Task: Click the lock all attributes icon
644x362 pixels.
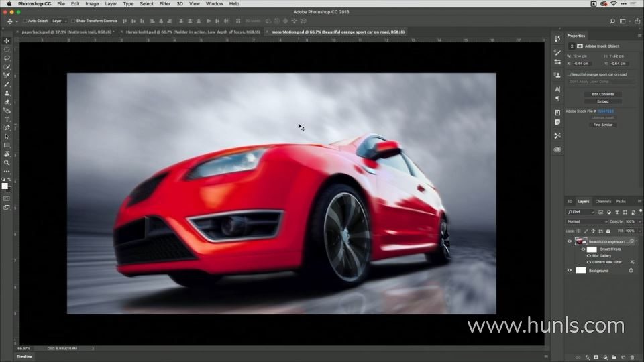Action: click(x=608, y=231)
